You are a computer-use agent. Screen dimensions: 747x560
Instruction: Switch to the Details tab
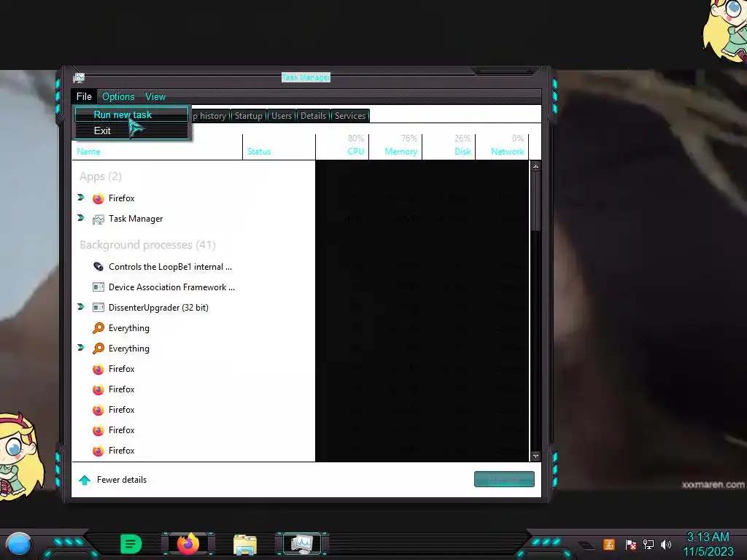[314, 116]
